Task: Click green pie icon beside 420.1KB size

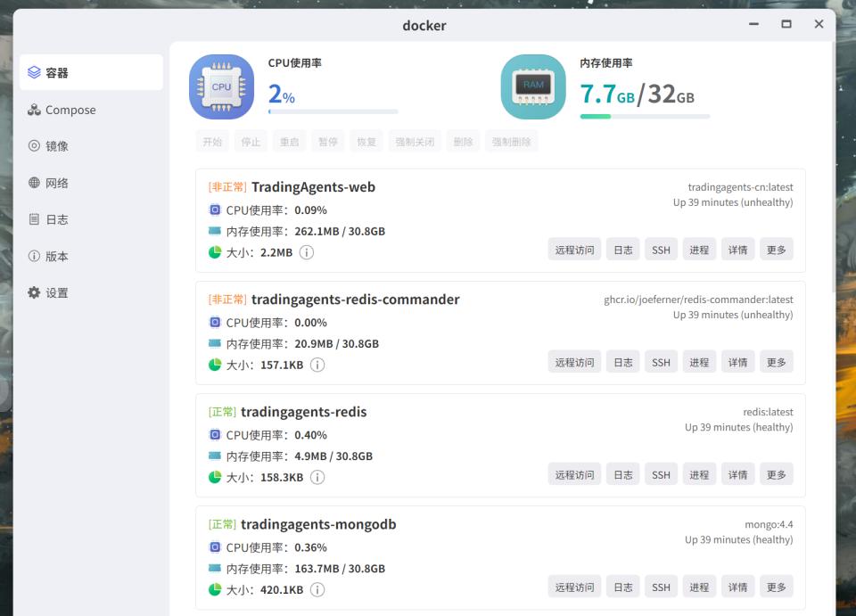Action: pos(215,589)
